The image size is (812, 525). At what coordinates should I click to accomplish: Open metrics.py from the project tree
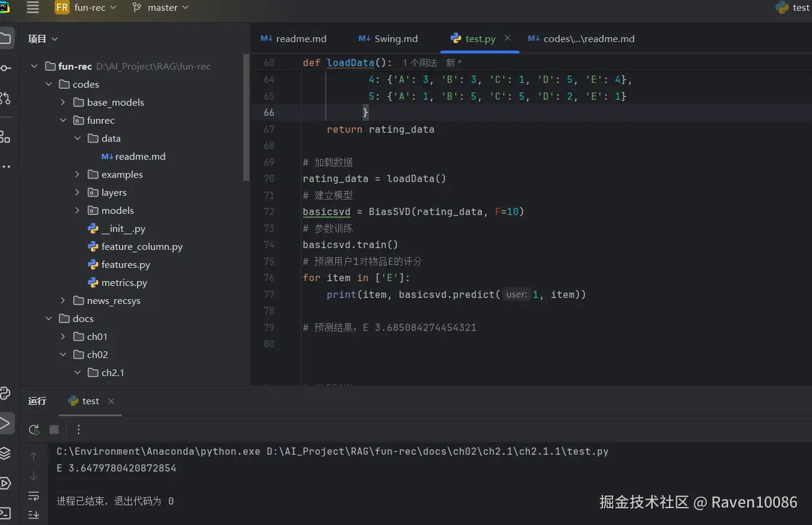[x=124, y=283]
